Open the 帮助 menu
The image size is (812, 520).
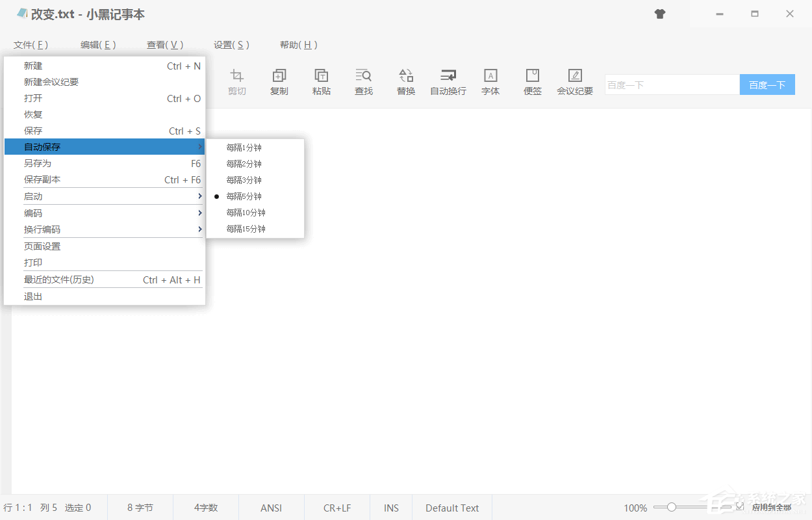(299, 45)
